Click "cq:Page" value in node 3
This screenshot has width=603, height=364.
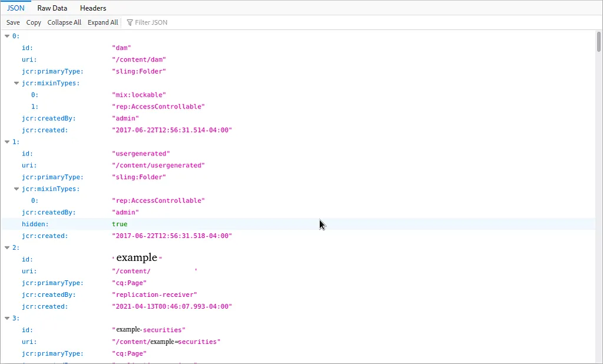pos(129,353)
